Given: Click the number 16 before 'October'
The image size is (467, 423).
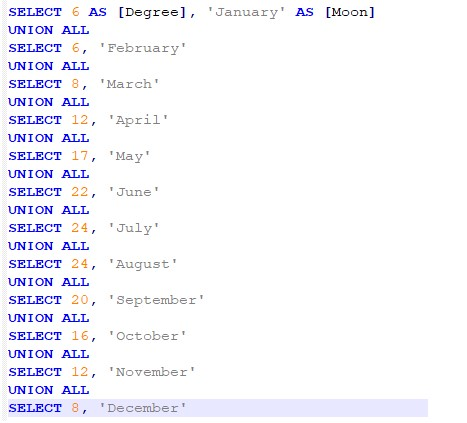Looking at the screenshot, I should [x=80, y=336].
